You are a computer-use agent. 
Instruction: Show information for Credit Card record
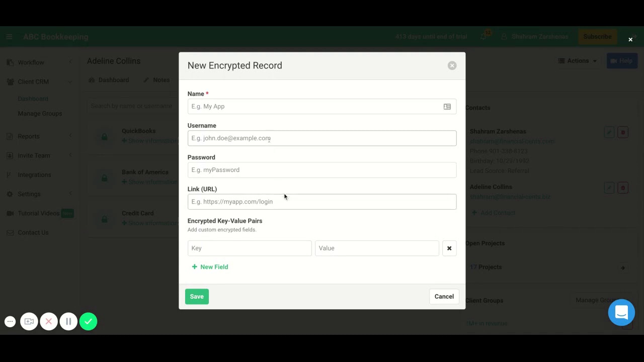pyautogui.click(x=150, y=223)
